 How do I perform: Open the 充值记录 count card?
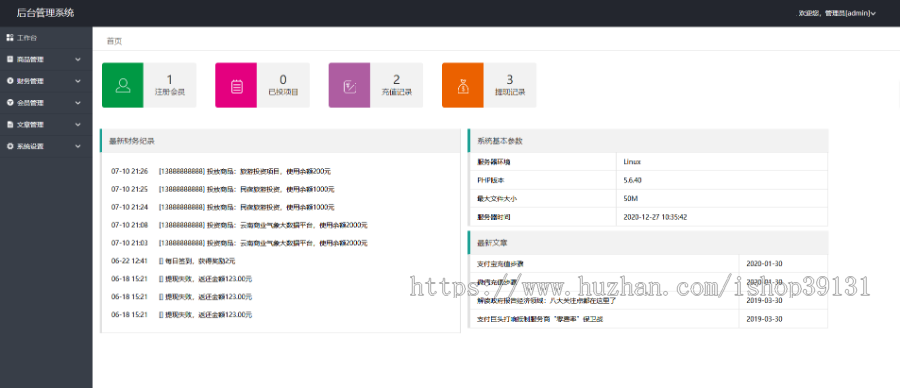pyautogui.click(x=397, y=86)
